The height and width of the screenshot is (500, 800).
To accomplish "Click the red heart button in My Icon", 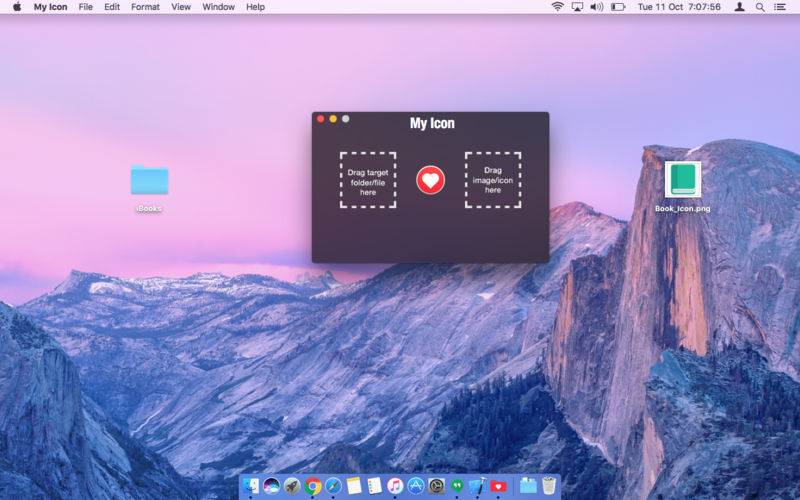I will [x=430, y=180].
